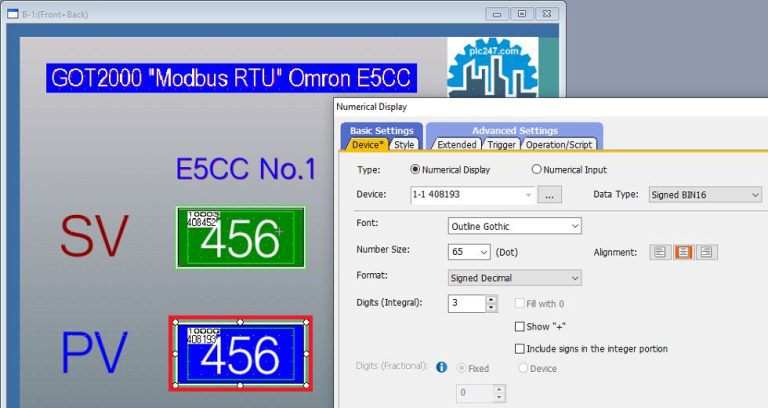The width and height of the screenshot is (768, 408).
Task: Select right alignment icon
Action: coord(706,252)
